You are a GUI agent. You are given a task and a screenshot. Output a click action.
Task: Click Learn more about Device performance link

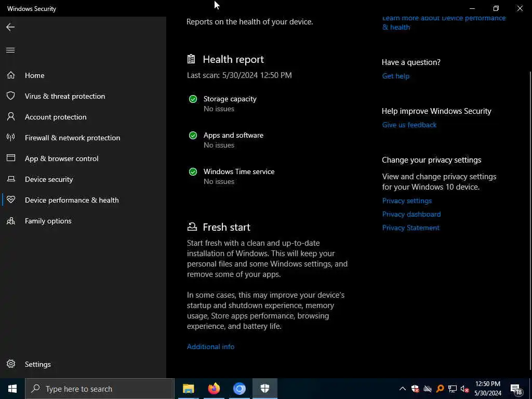444,22
